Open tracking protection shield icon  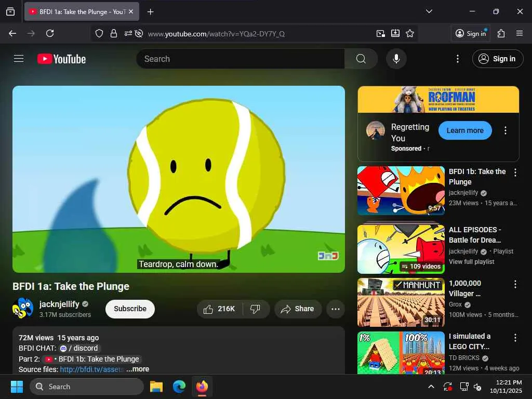click(99, 33)
